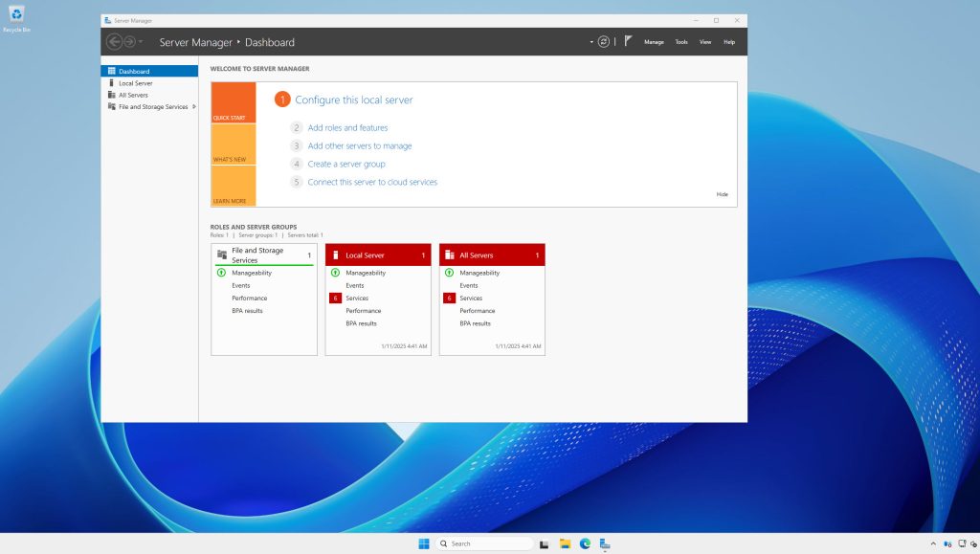Click Performance in File and Storage tile
The image size is (980, 554).
250,298
